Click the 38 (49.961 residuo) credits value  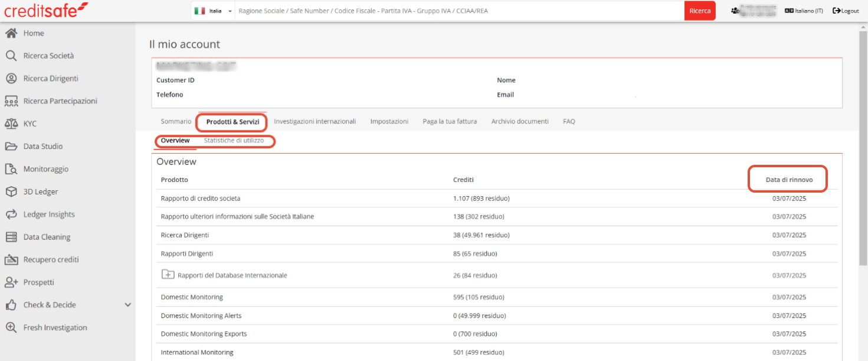pos(481,235)
